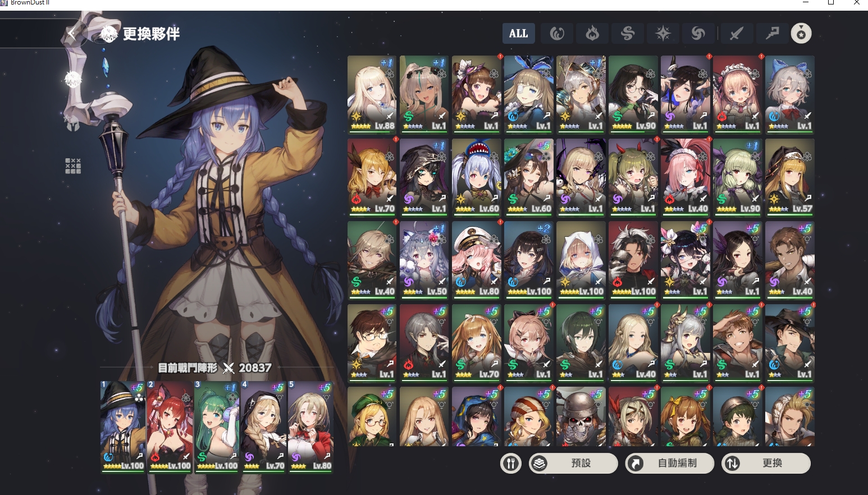Filter companions by water element icon
This screenshot has width=868, height=495.
click(557, 34)
